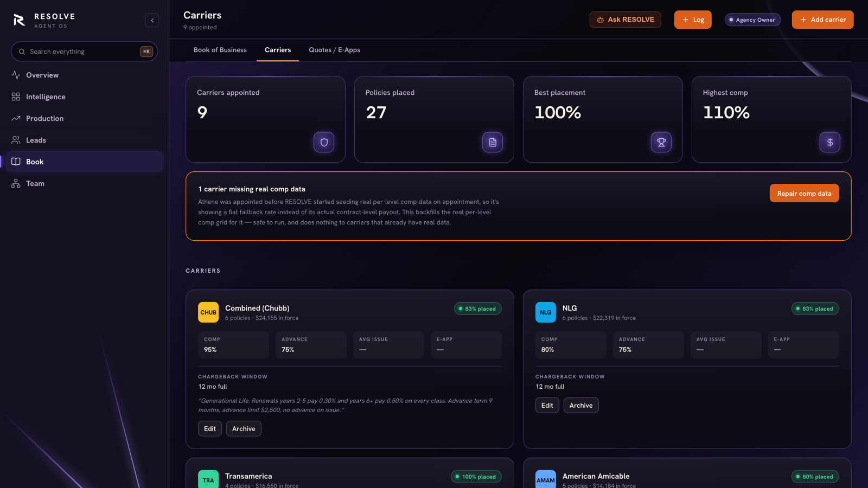868x488 pixels.
Task: Click Add carrier button
Action: click(822, 20)
